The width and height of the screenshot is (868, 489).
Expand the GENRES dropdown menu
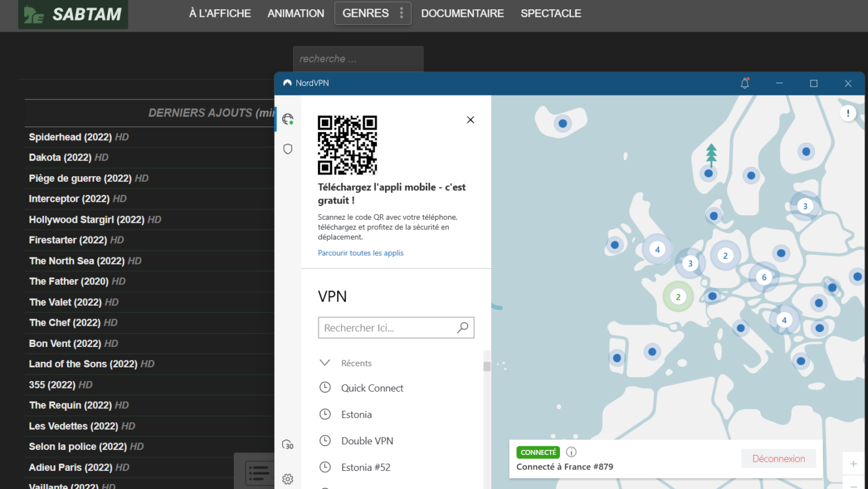click(x=373, y=13)
